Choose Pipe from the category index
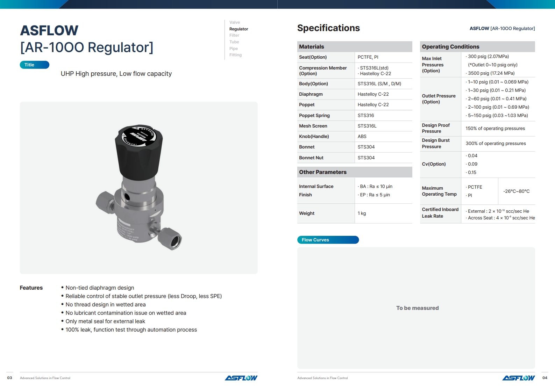Screen dimensions: 555x392 (233, 49)
